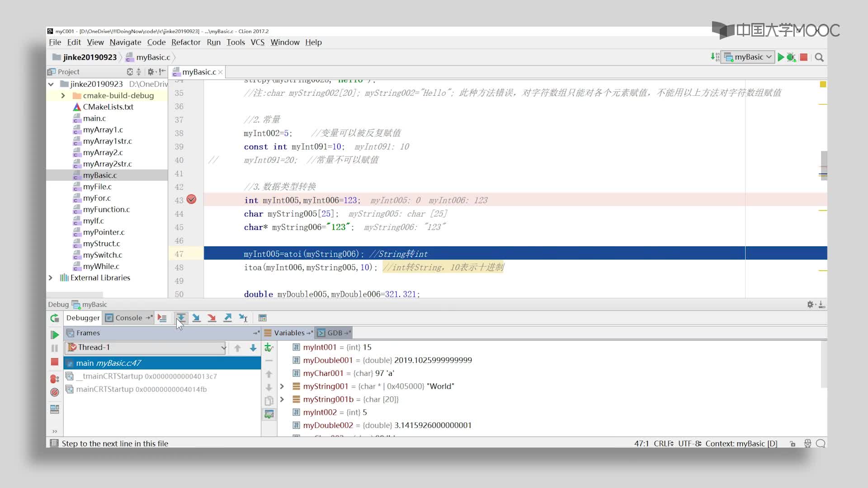Select myInt001 variable row
Viewport: 868px width, 488px height.
(x=550, y=347)
